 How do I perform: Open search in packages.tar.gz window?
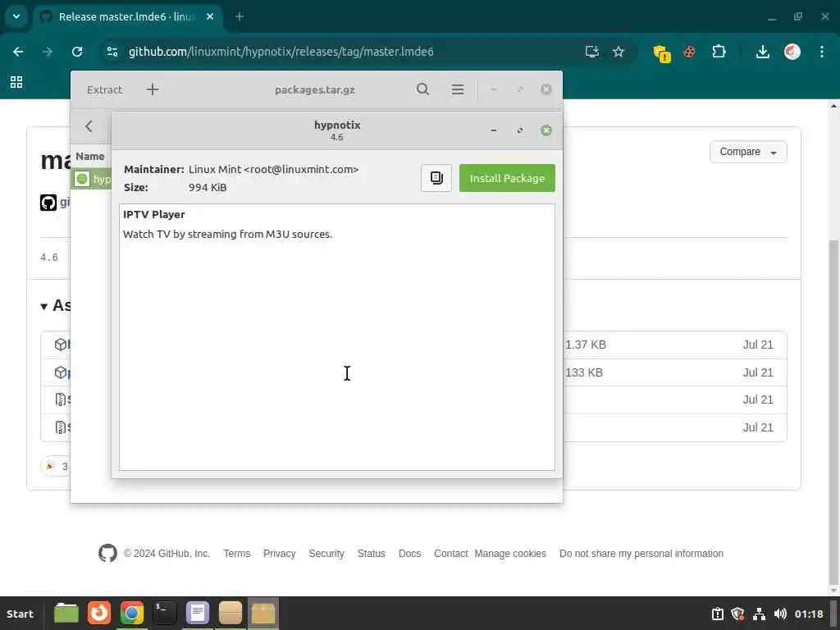[x=422, y=89]
